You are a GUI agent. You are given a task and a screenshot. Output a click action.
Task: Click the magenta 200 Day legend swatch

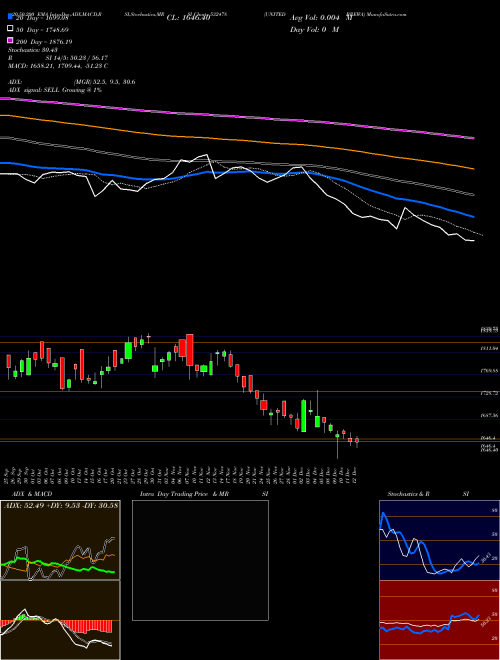(x=10, y=41)
